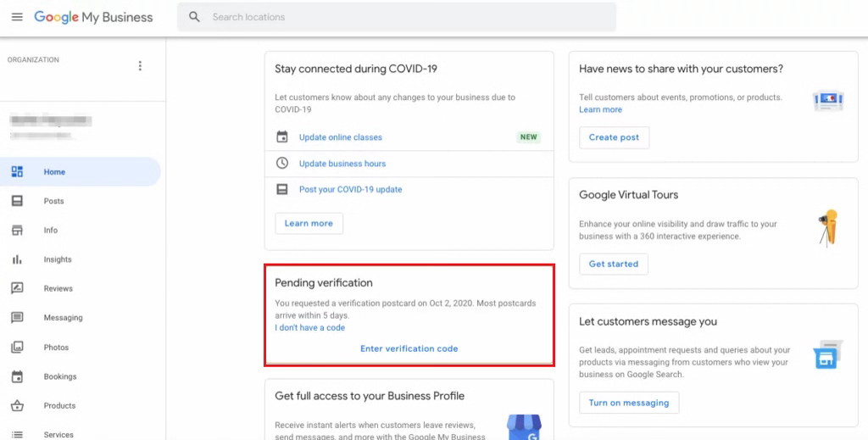Click Get full access to Business Profile heading
868x440 pixels.
[x=370, y=396]
